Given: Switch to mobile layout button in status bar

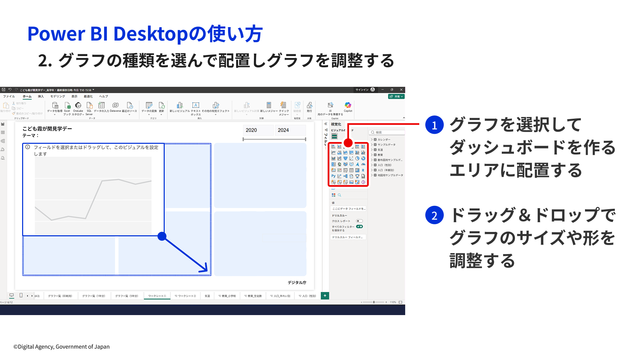Looking at the screenshot, I should pyautogui.click(x=21, y=295).
